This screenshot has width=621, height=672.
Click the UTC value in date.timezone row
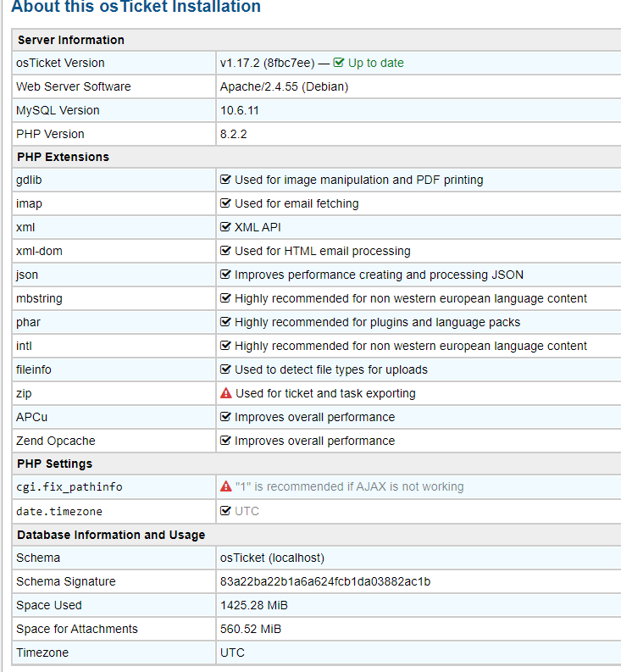point(247,511)
